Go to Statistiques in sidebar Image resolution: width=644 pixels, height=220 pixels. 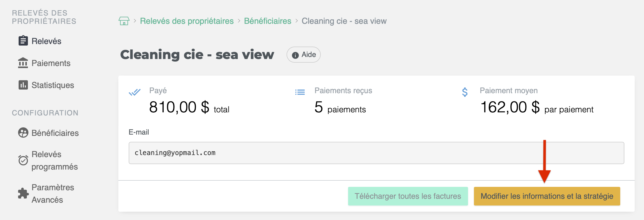(53, 85)
